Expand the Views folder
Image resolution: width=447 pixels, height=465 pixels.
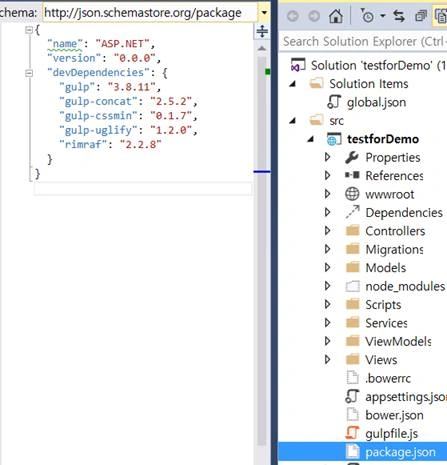coord(328,359)
